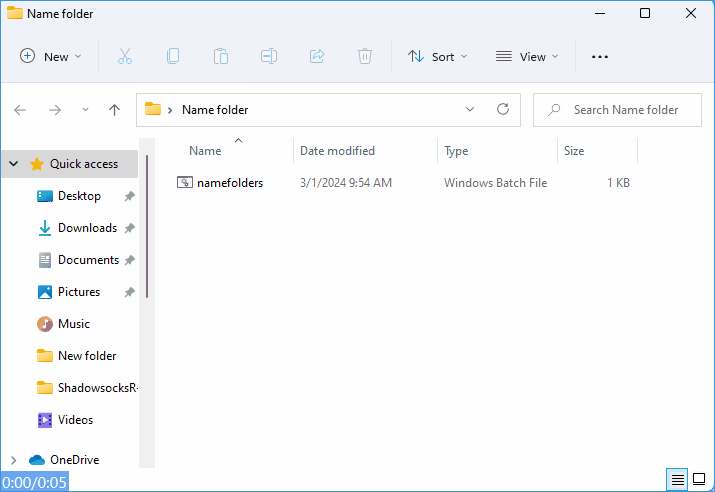
Task: Sort files by Type column header
Action: point(456,151)
